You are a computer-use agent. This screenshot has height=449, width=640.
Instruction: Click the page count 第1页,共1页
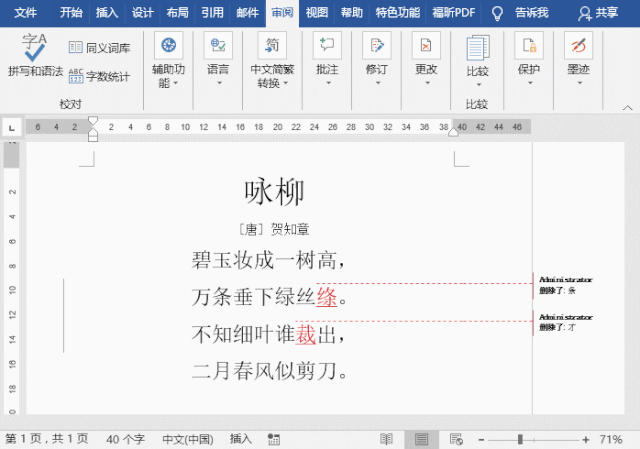[x=47, y=439]
